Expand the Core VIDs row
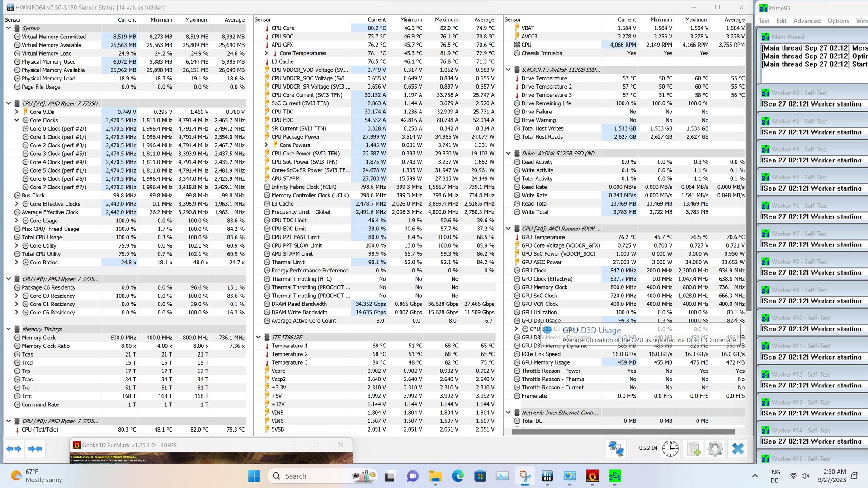The image size is (868, 488). pyautogui.click(x=17, y=112)
